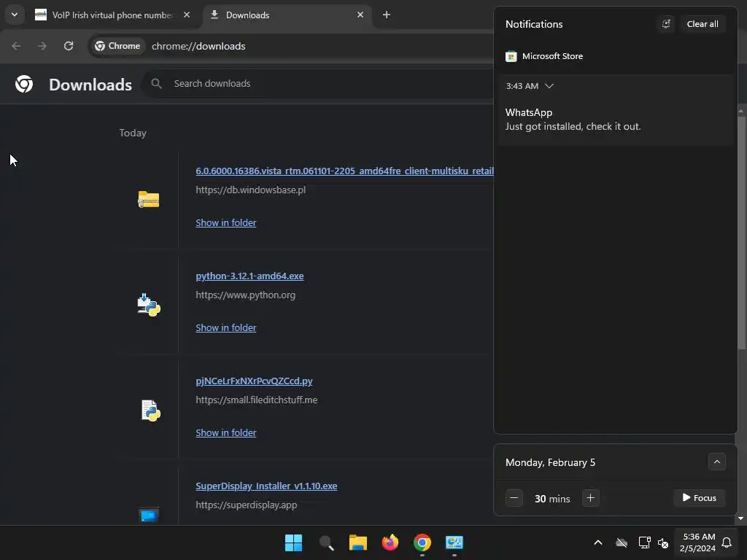Click the SuperDisplay installer file icon

[149, 516]
